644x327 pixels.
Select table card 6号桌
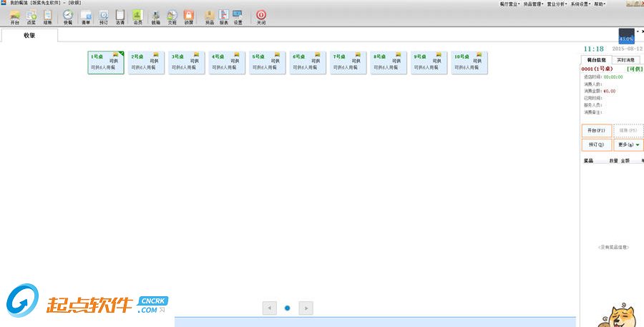[x=308, y=62]
